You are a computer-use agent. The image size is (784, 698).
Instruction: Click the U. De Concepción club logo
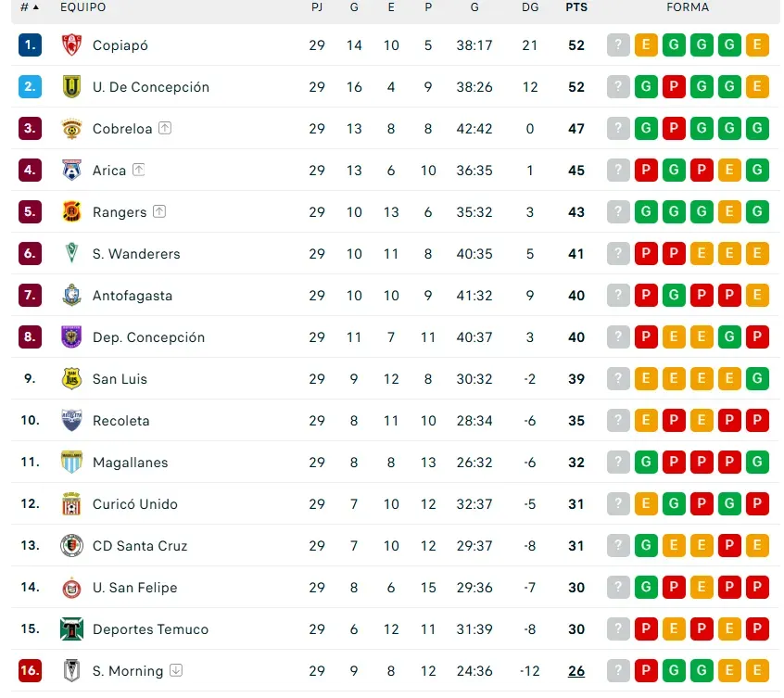point(71,87)
